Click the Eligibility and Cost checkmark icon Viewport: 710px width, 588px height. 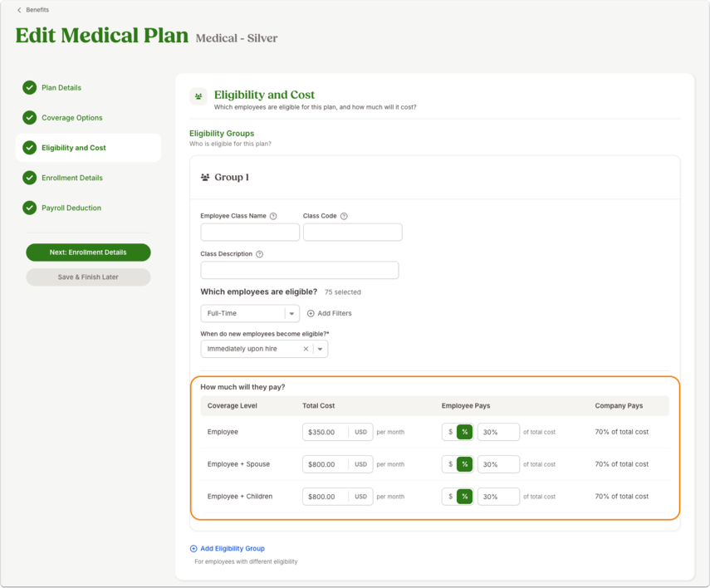click(29, 148)
